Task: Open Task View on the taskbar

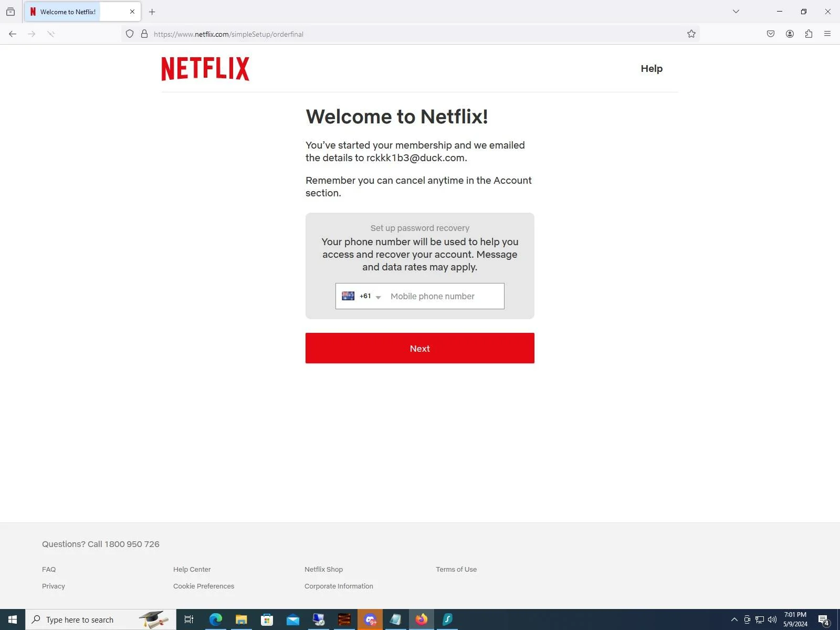Action: (x=189, y=619)
